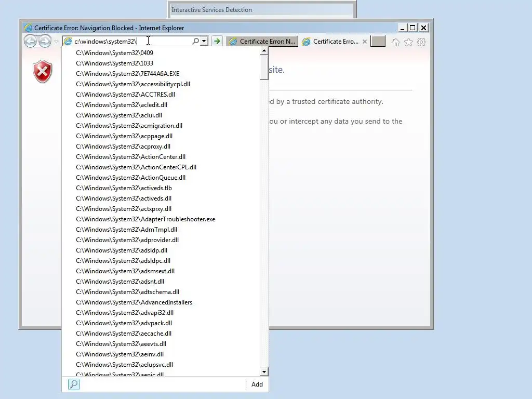532x399 pixels.
Task: Select acmigration.dll suggestion
Action: click(161, 126)
